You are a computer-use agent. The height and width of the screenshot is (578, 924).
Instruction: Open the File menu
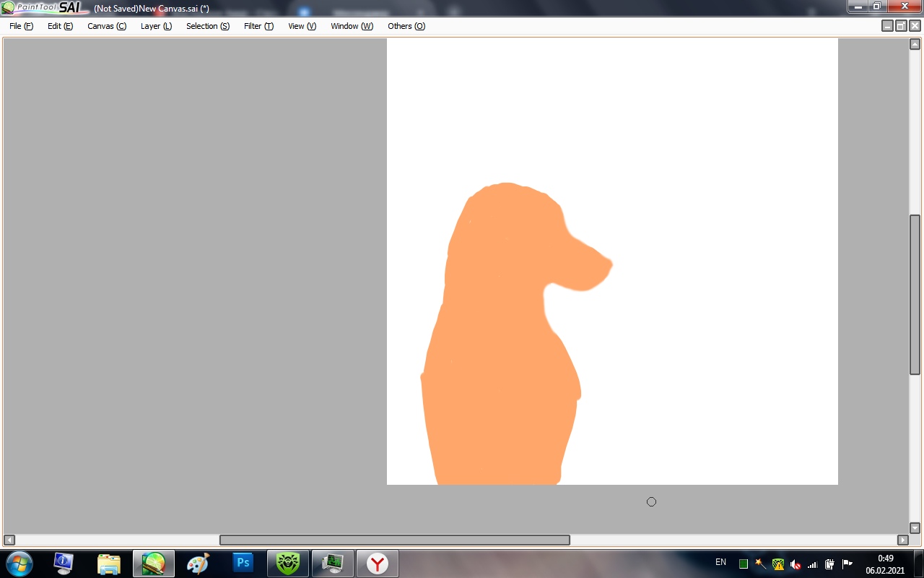click(21, 26)
